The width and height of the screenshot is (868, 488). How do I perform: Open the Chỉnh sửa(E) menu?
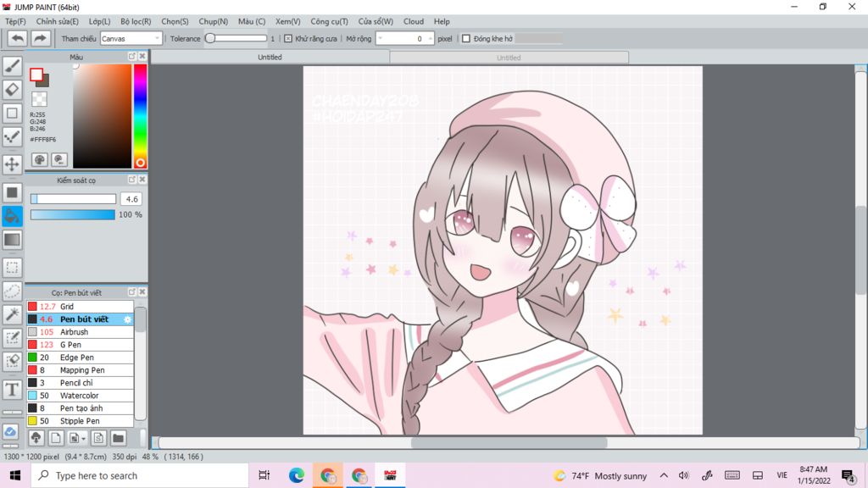pyautogui.click(x=57, y=21)
